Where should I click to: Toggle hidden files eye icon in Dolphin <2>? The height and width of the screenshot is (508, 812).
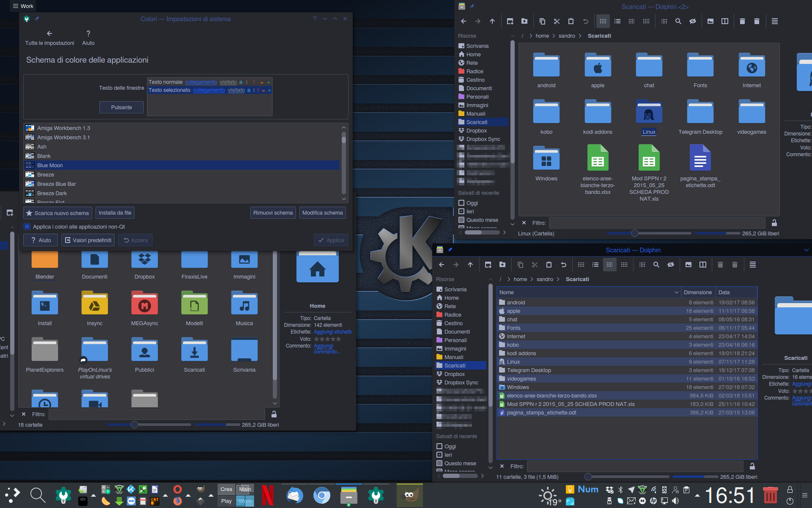point(693,21)
